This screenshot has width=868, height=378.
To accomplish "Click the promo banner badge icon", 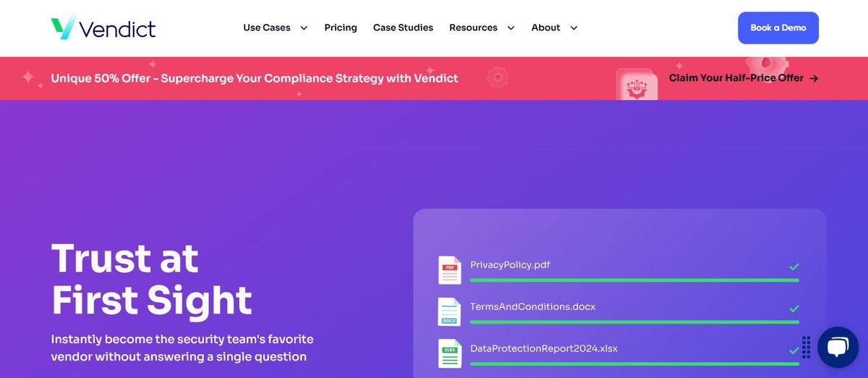I will (x=637, y=85).
